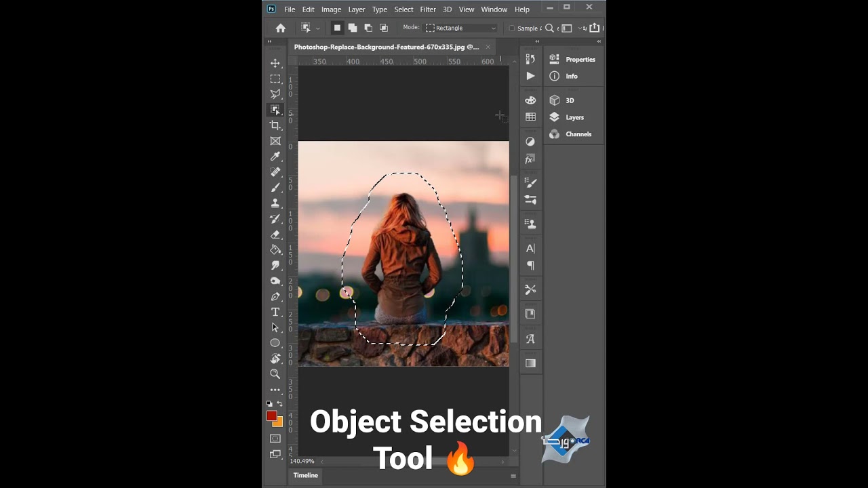Select the Ellipse shape tool
Screen dimensions: 868x488
click(x=275, y=343)
